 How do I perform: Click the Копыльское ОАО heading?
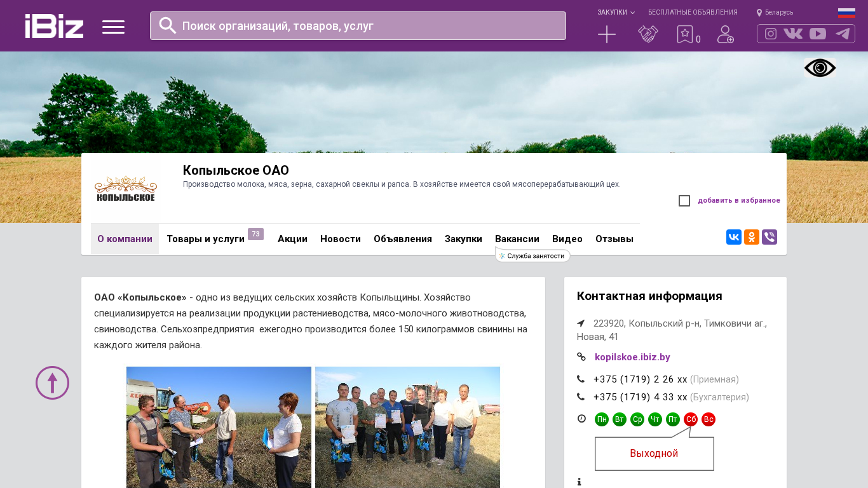coord(236,170)
